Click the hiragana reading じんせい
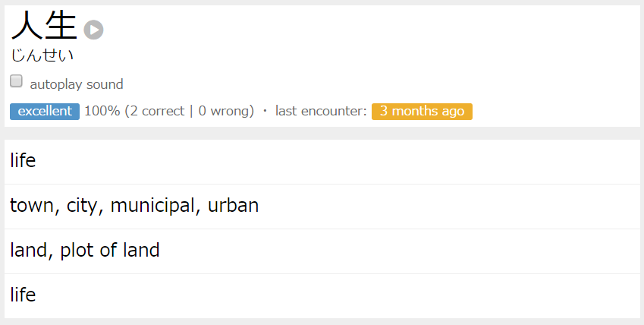Screen dimensions: 644x325 [42, 55]
